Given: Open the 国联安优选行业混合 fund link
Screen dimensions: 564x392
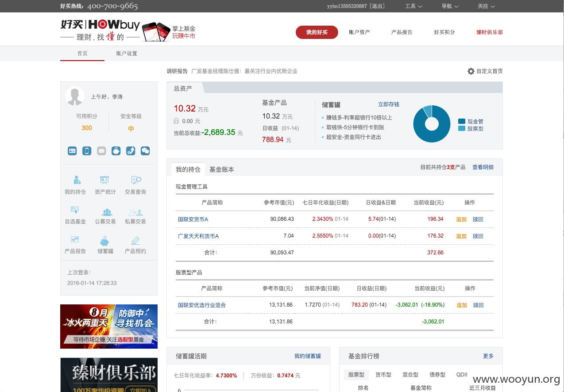Looking at the screenshot, I should tap(202, 305).
